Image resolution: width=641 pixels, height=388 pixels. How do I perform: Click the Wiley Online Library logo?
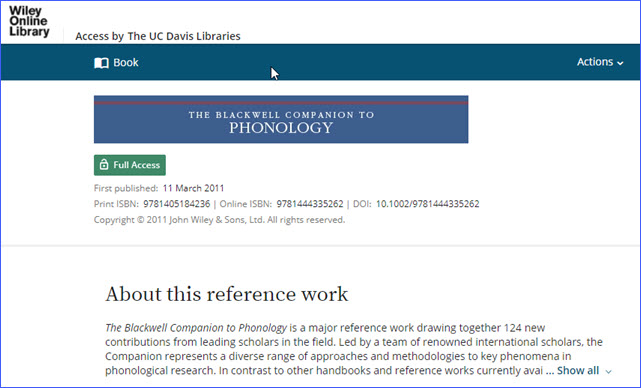(29, 21)
